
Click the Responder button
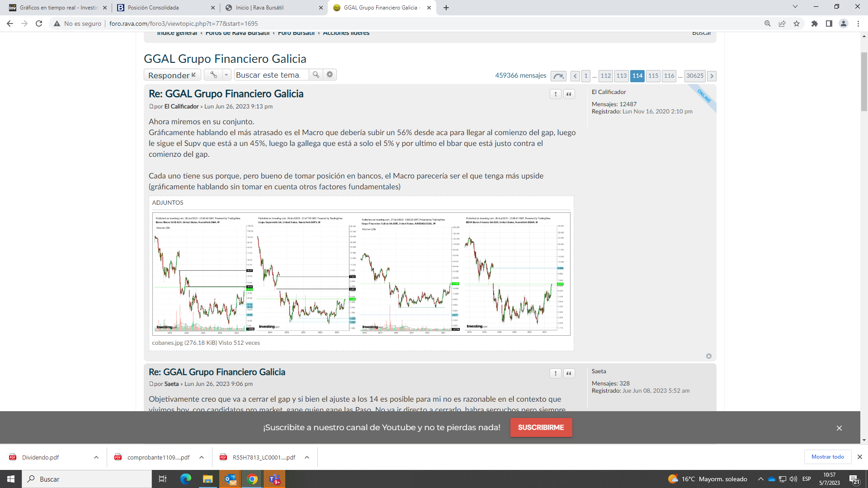172,75
